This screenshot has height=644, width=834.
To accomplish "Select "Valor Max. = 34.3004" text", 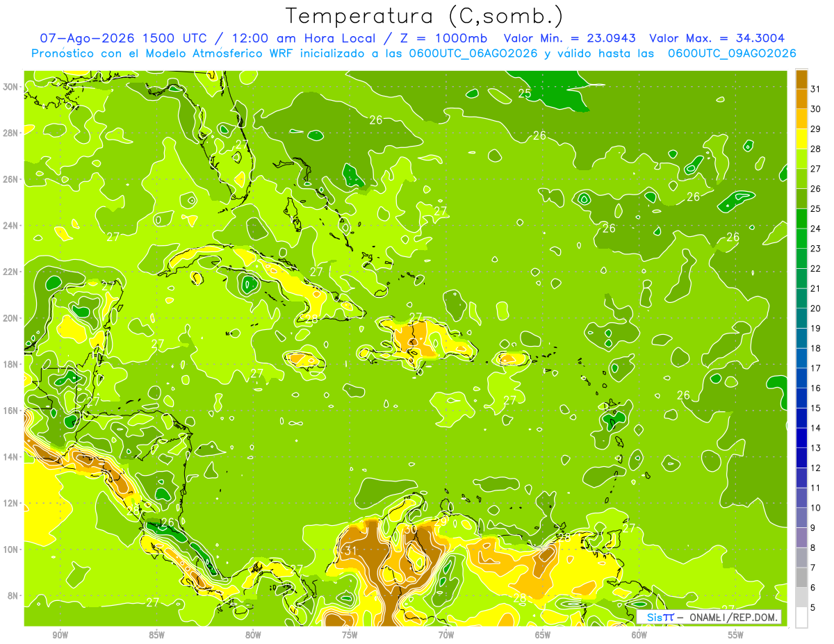I will click(x=717, y=38).
